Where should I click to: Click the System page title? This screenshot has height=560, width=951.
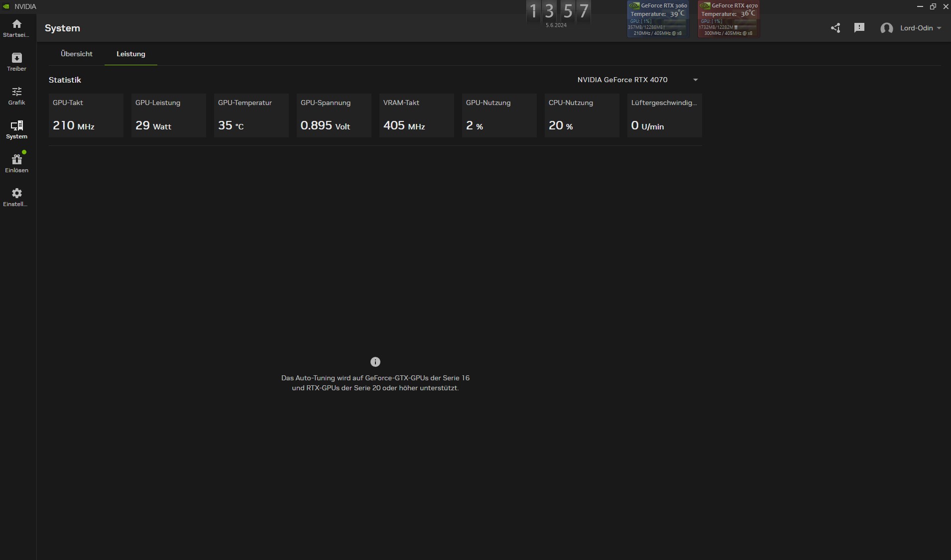point(62,28)
